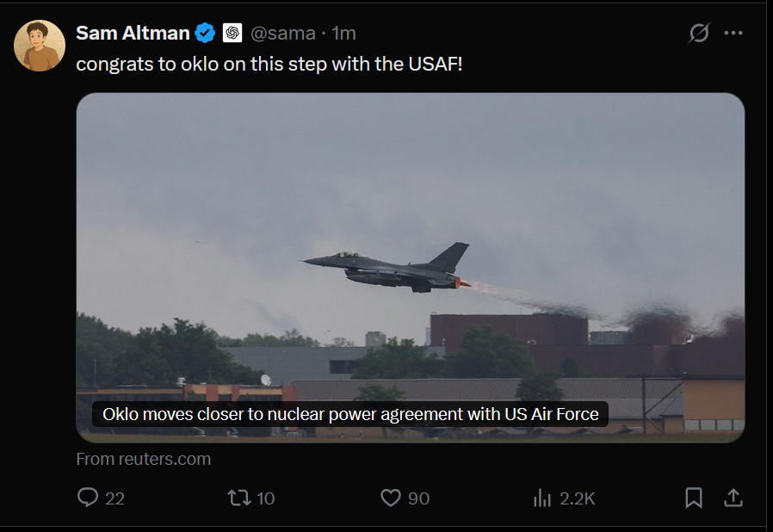Click the Oklo nuclear power agreement headline
Viewport: 773px width, 532px height.
(x=350, y=414)
